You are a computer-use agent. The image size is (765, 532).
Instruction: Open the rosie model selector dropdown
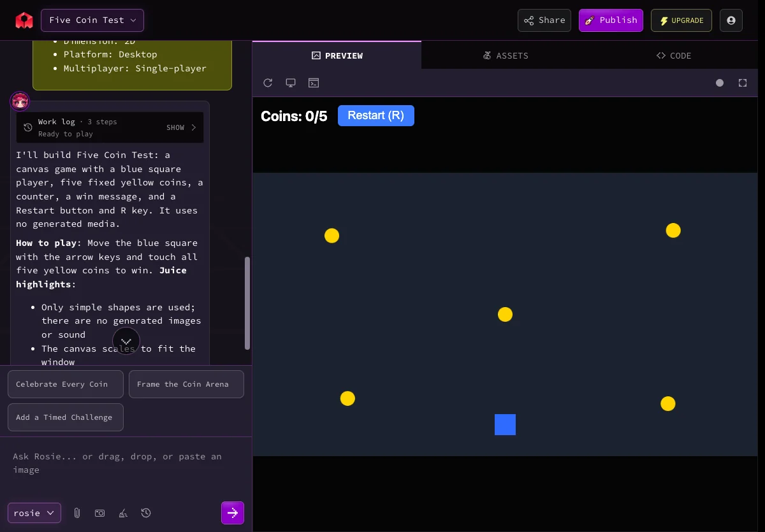point(34,513)
